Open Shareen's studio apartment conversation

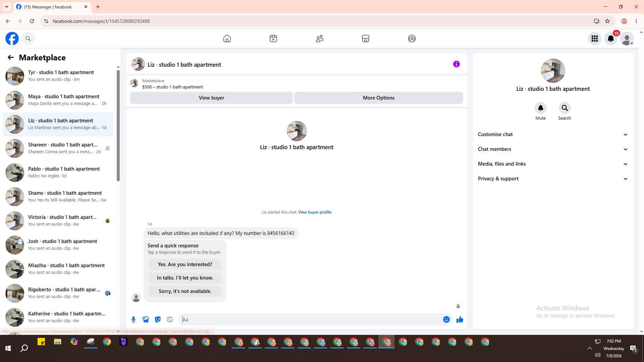[x=58, y=148]
